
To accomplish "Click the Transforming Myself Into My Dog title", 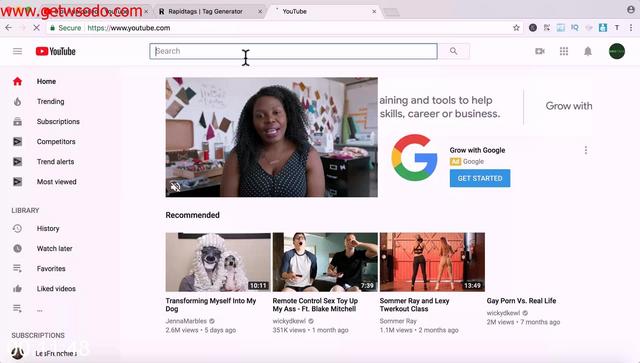I will [211, 305].
